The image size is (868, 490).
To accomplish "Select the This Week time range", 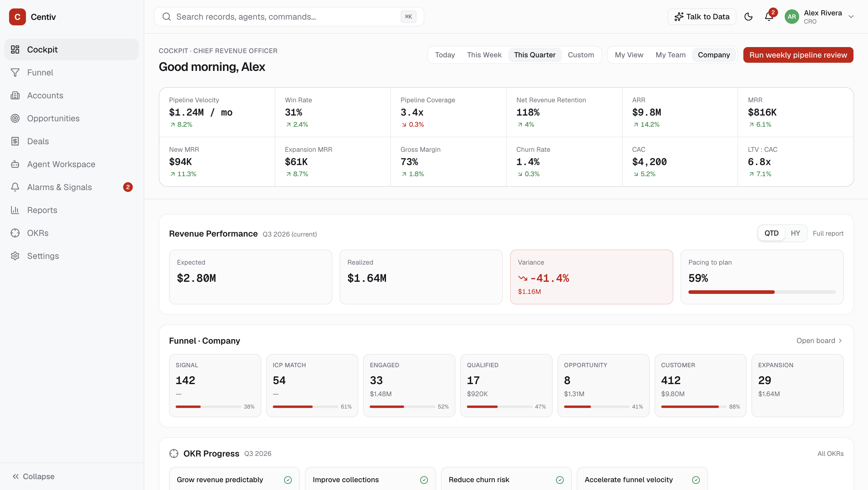I will pyautogui.click(x=484, y=55).
